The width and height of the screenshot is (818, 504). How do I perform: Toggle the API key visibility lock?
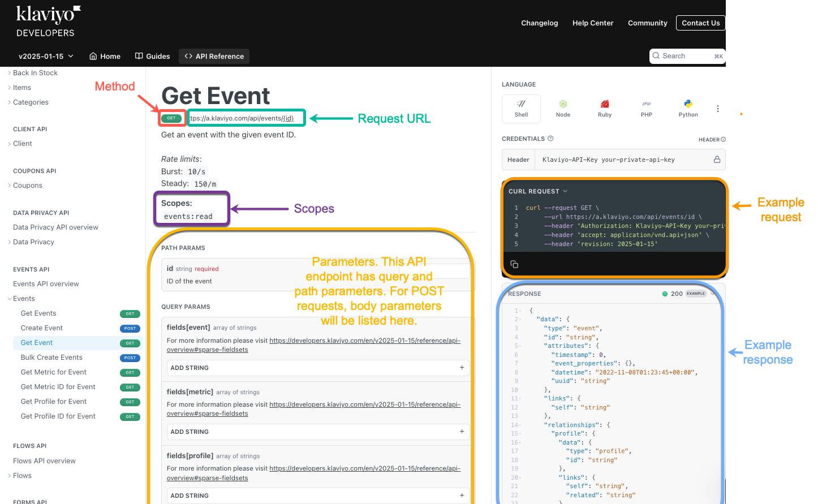[717, 159]
